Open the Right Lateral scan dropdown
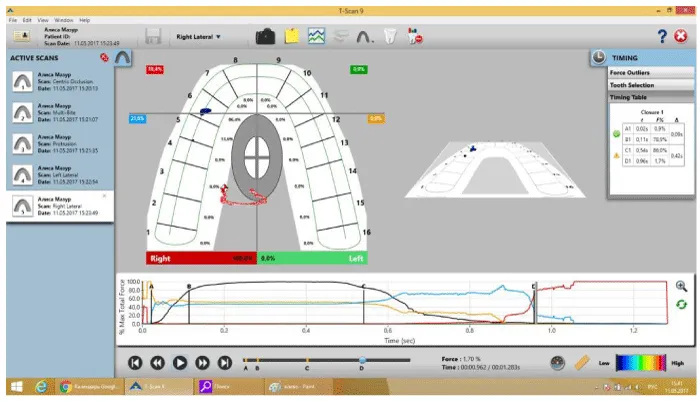Image resolution: width=700 pixels, height=402 pixels. click(199, 36)
